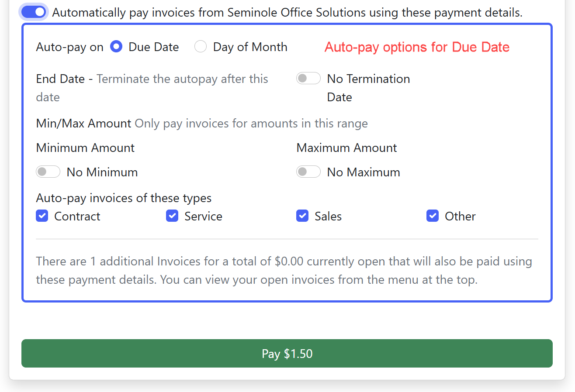The height and width of the screenshot is (392, 575).
Task: Turn on the "No Maximum" amount toggle
Action: coord(308,172)
